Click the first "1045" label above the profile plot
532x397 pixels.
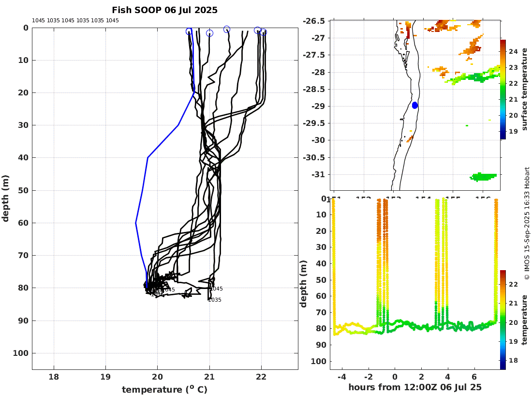coord(38,21)
